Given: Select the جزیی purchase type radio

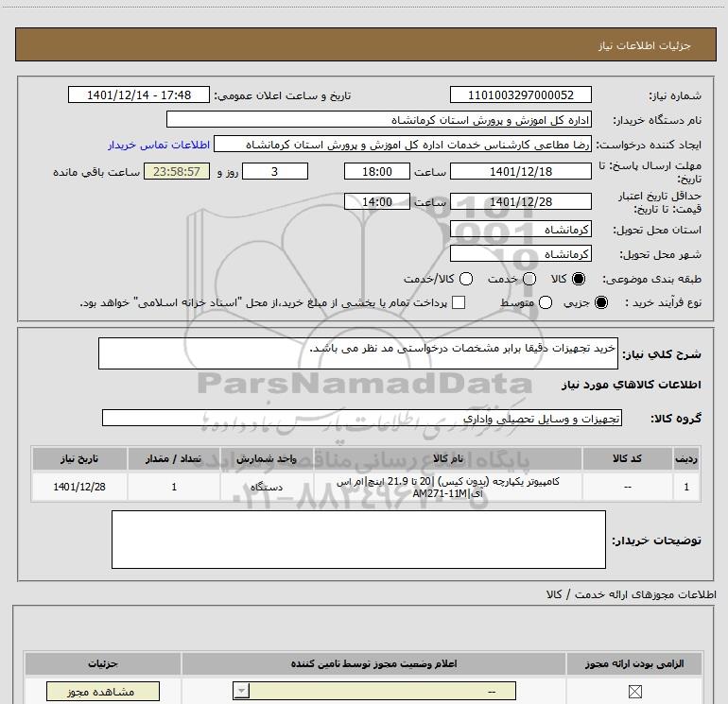Looking at the screenshot, I should [x=600, y=302].
